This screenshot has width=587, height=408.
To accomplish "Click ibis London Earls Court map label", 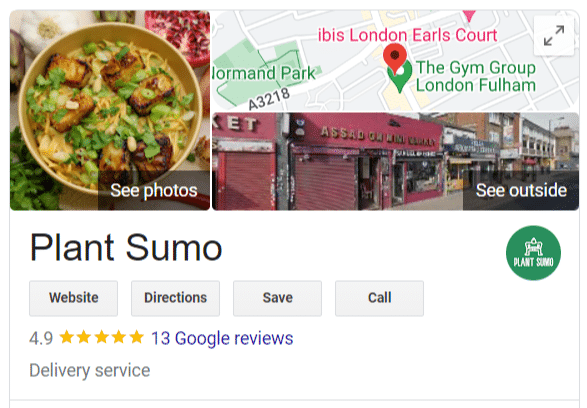I will (407, 35).
